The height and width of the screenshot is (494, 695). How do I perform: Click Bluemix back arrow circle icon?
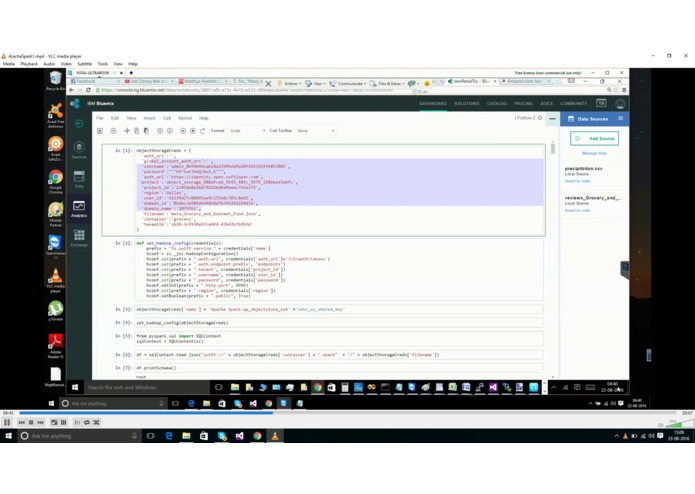[x=79, y=124]
